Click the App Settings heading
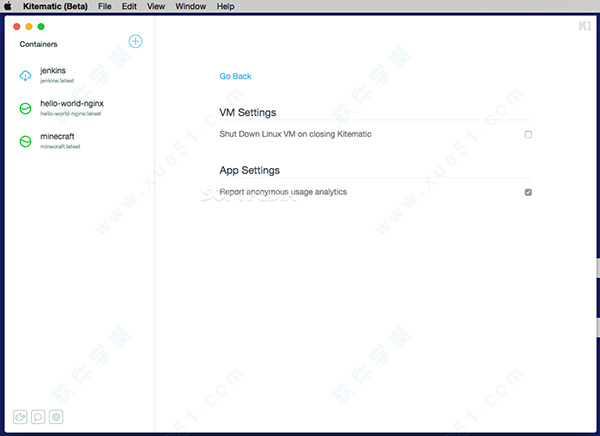This screenshot has width=600, height=436. point(249,170)
